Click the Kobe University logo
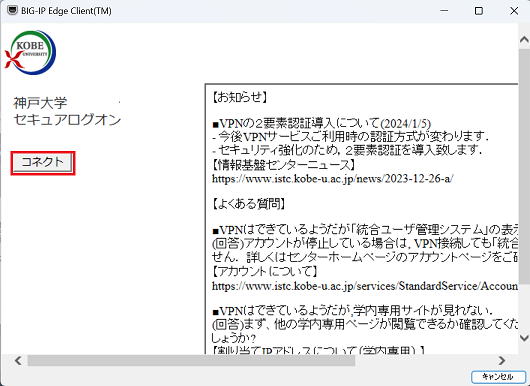The width and height of the screenshot is (530, 386). pos(30,52)
